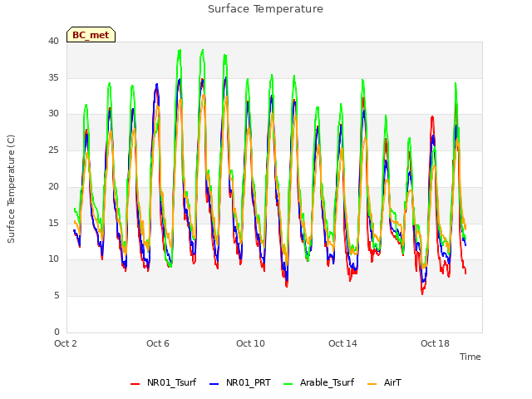Toggle the Arable_Tsurf legend entry
This screenshot has width=532, height=399.
tap(319, 382)
